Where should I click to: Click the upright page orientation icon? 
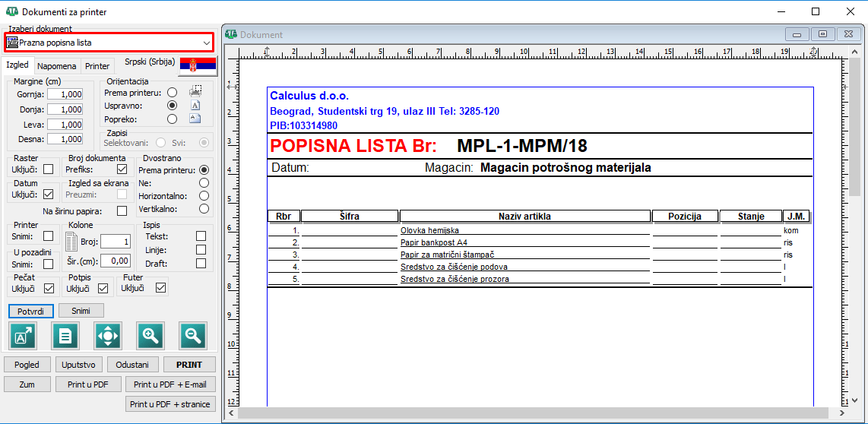(195, 106)
